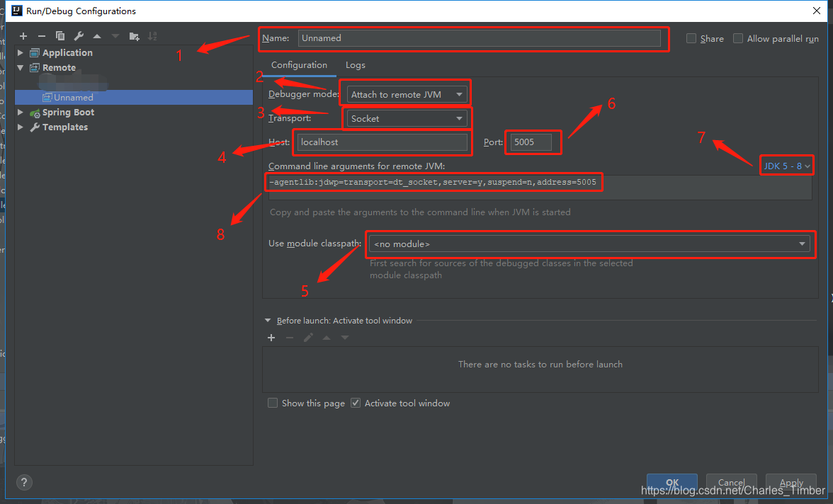Viewport: 833px width, 504px height.
Task: Open the JDK 5 - 8 version selector
Action: pos(787,166)
